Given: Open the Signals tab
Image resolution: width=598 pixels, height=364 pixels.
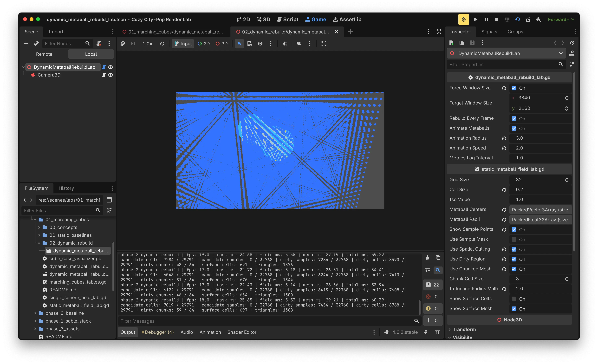Looking at the screenshot, I should tap(489, 32).
